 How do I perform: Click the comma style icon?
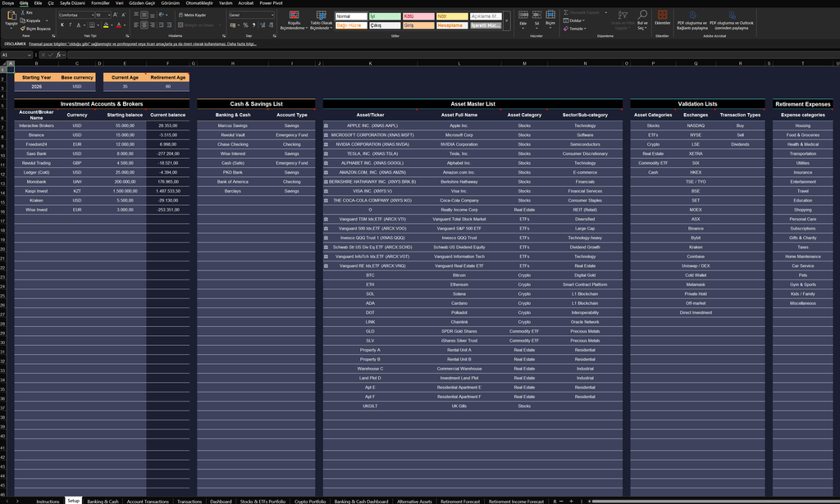click(x=253, y=25)
